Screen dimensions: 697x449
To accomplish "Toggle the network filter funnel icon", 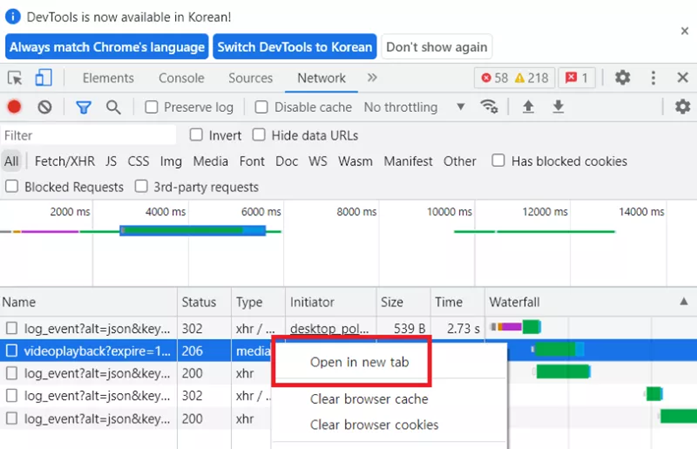I will (x=84, y=107).
